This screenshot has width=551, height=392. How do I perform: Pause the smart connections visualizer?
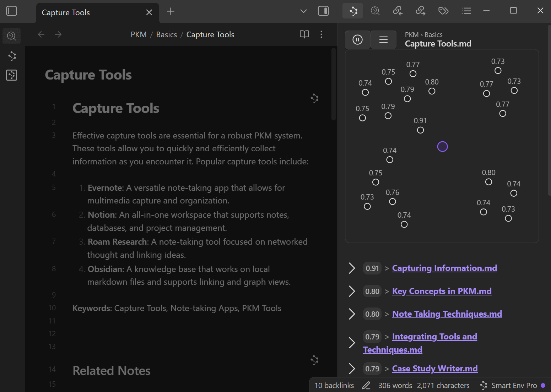[x=357, y=39]
